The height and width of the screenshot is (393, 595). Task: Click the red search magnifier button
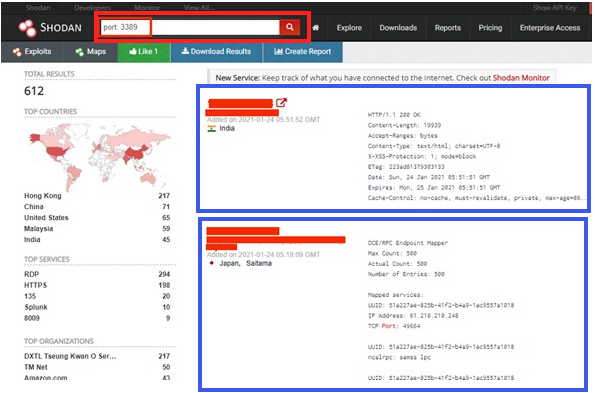click(290, 27)
